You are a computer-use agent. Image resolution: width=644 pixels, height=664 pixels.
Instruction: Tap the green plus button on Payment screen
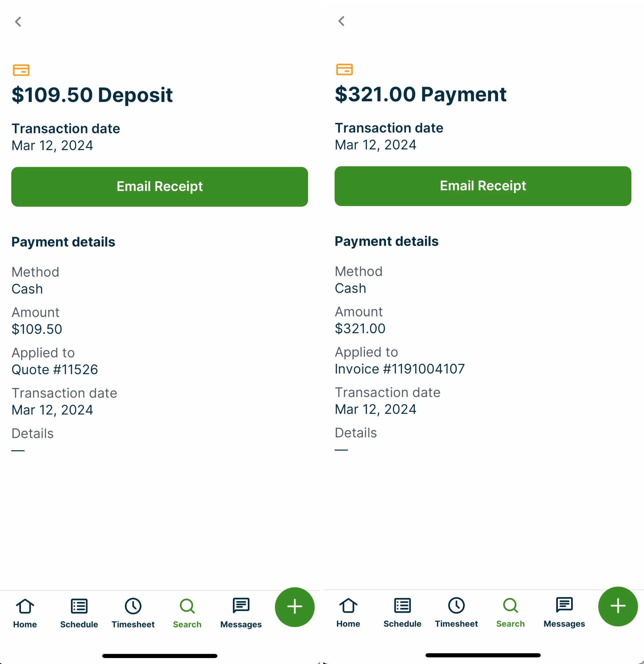tap(617, 606)
